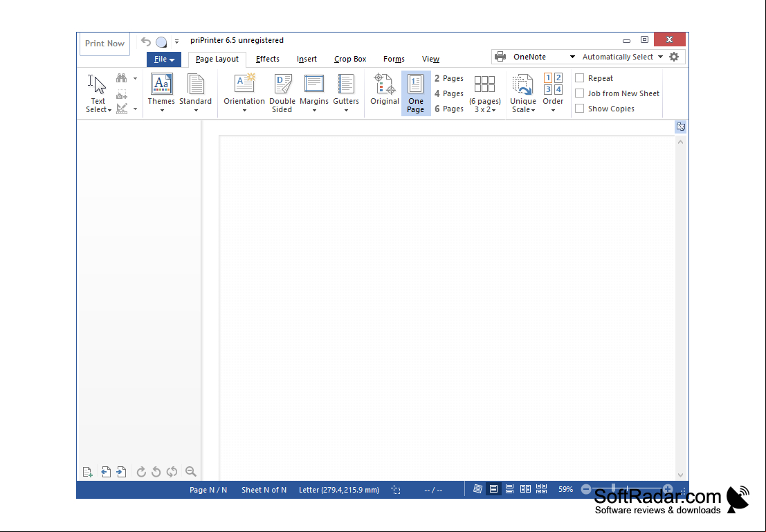Check Job from New Sheet

pyautogui.click(x=579, y=93)
